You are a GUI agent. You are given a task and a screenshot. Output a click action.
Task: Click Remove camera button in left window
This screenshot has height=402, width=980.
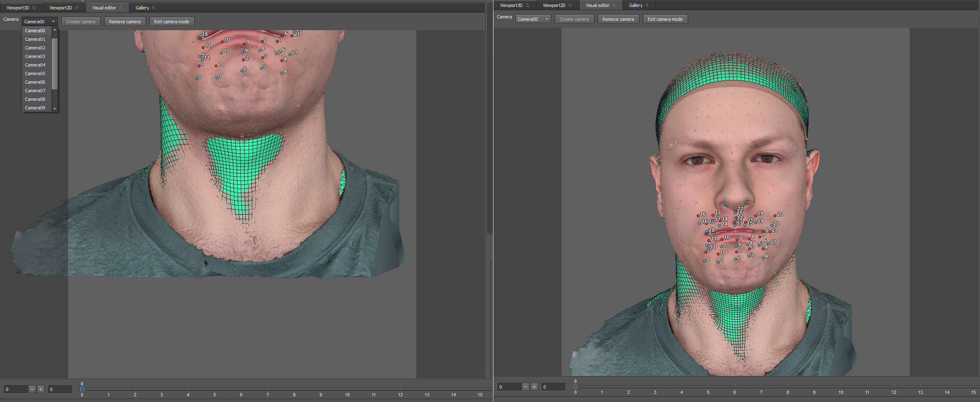[x=125, y=22]
